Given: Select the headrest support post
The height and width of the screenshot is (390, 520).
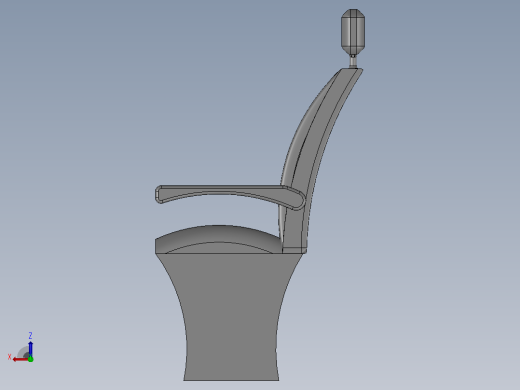Looking at the screenshot, I should tap(353, 61).
